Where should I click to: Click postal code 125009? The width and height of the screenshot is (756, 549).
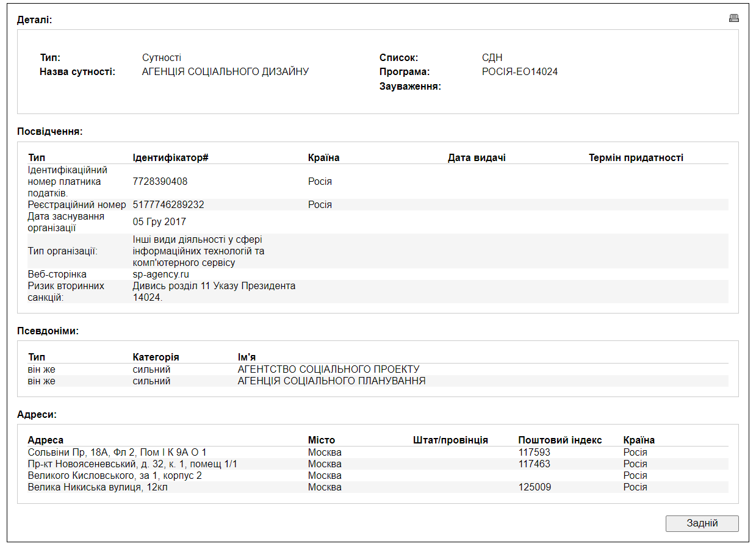pyautogui.click(x=534, y=487)
